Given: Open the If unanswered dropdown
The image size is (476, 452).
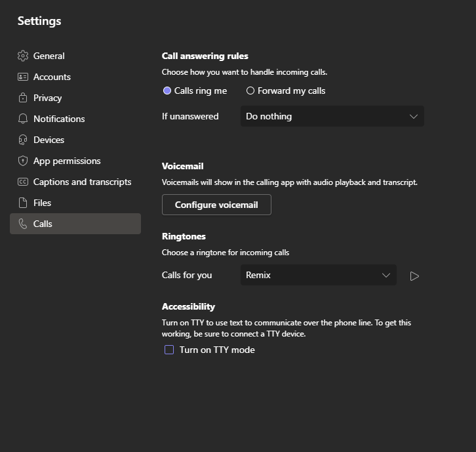Looking at the screenshot, I should click(x=332, y=116).
